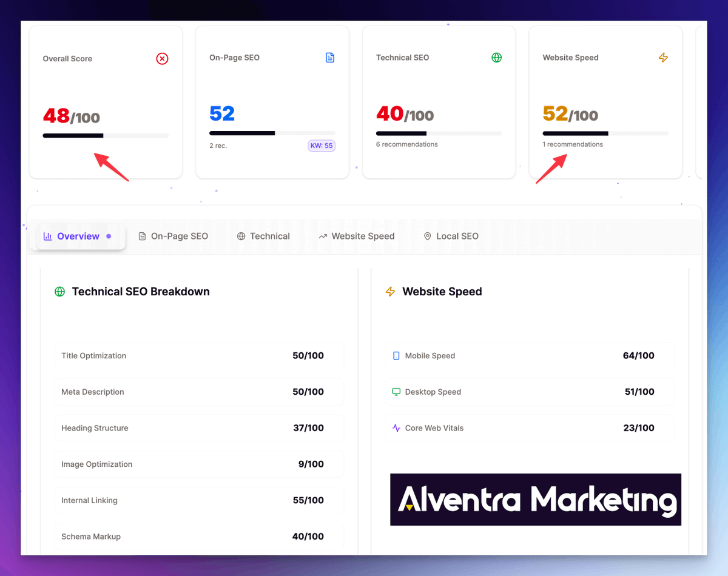This screenshot has height=576, width=728.
Task: Click the 1 recommendations link under Website Speed
Action: pos(571,144)
